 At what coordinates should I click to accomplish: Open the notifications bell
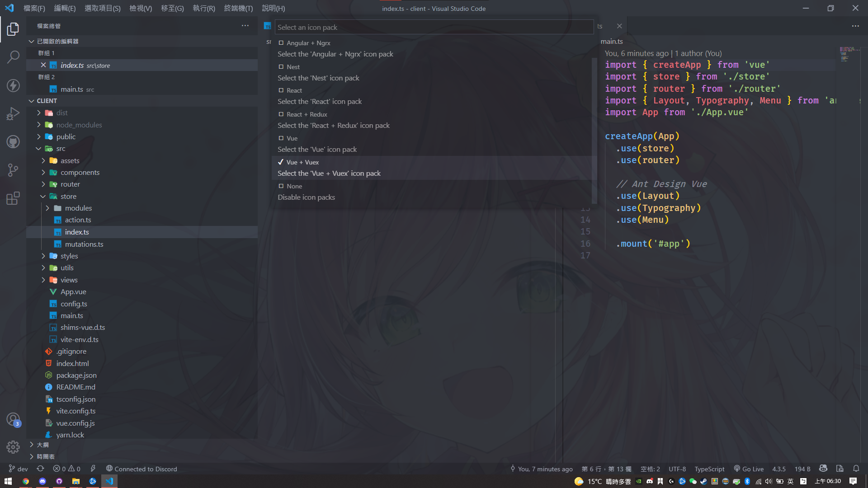[856, 469]
